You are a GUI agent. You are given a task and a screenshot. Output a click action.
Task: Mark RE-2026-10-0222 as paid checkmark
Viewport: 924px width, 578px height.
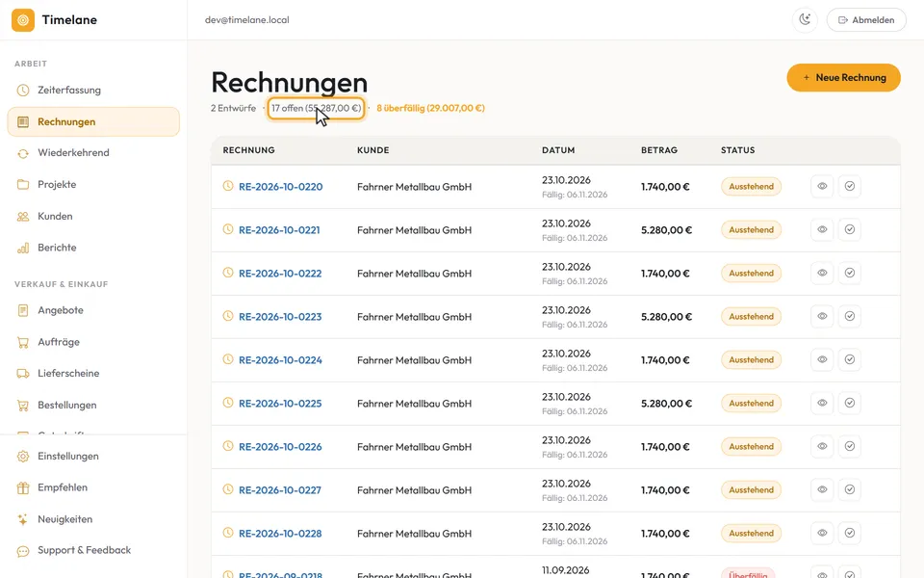coord(850,273)
